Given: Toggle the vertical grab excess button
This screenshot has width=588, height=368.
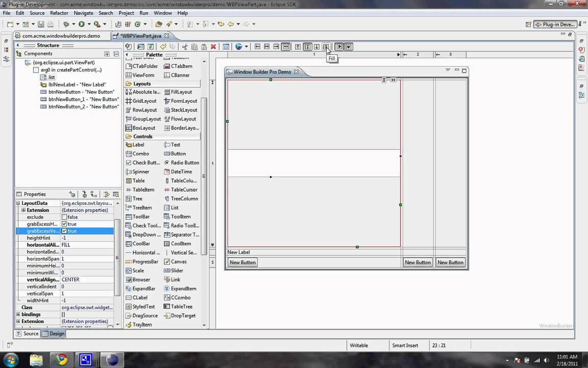Looking at the screenshot, I should 349,47.
